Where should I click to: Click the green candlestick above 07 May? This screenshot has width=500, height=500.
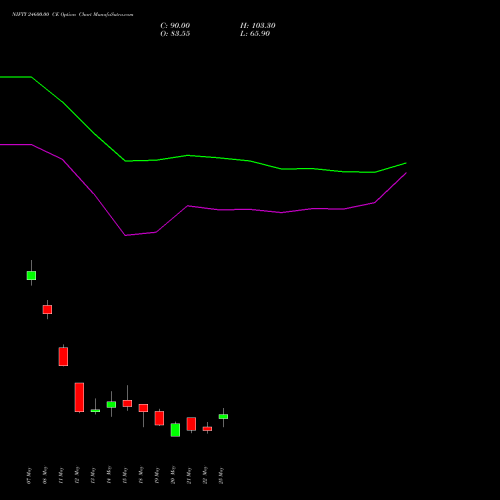[31, 275]
